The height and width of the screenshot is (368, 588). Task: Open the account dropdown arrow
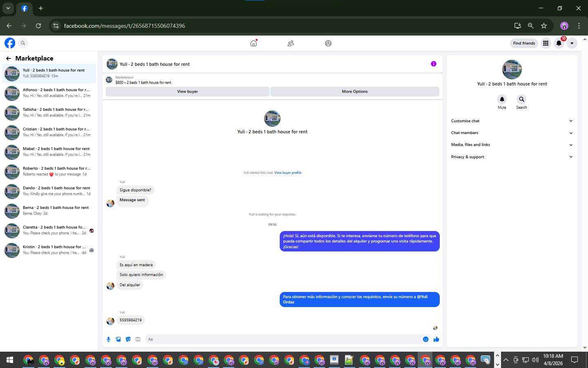coord(572,43)
